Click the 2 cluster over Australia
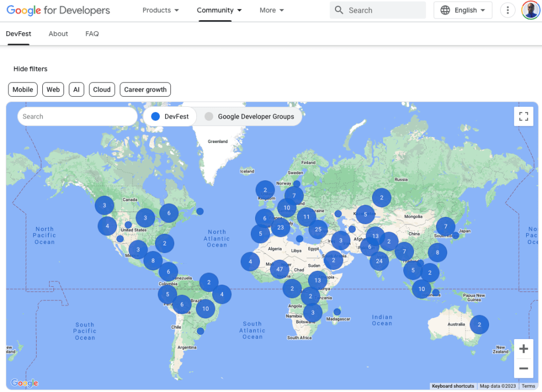Image resolution: width=542 pixels, height=392 pixels. coord(479,324)
